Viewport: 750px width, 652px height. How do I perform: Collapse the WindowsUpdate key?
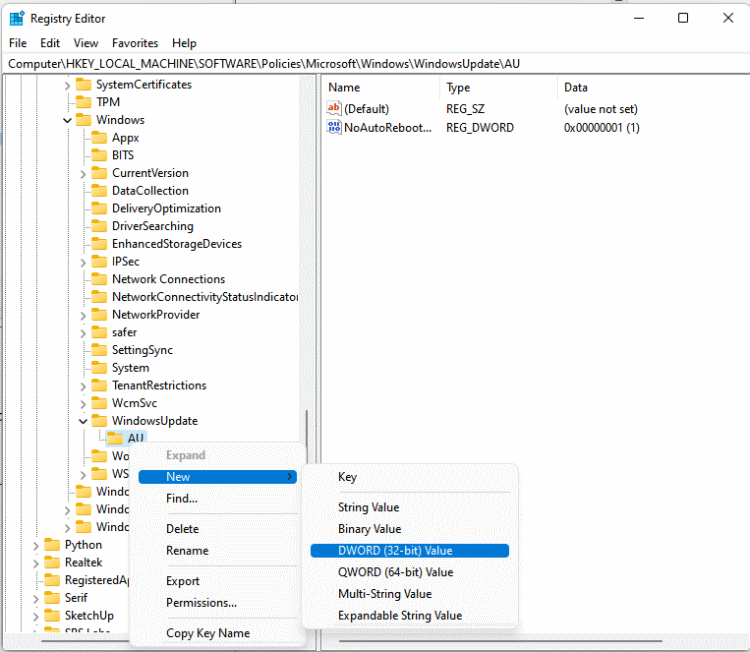pyautogui.click(x=83, y=421)
